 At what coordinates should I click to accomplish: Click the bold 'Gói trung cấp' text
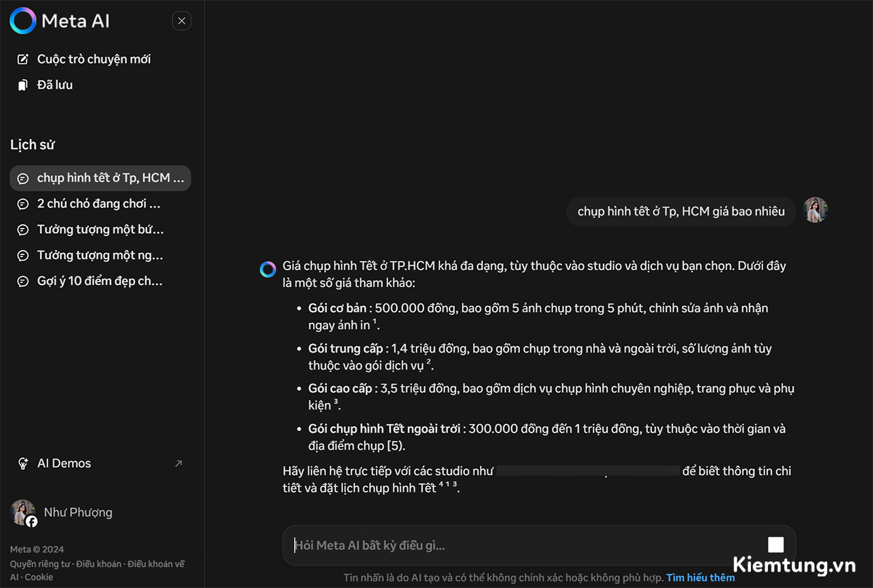345,349
